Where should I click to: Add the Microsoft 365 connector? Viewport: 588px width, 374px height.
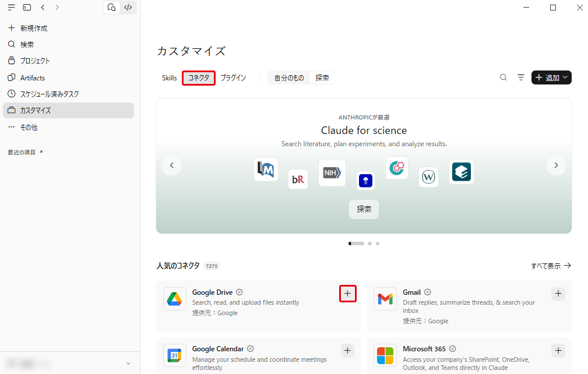[x=558, y=351]
